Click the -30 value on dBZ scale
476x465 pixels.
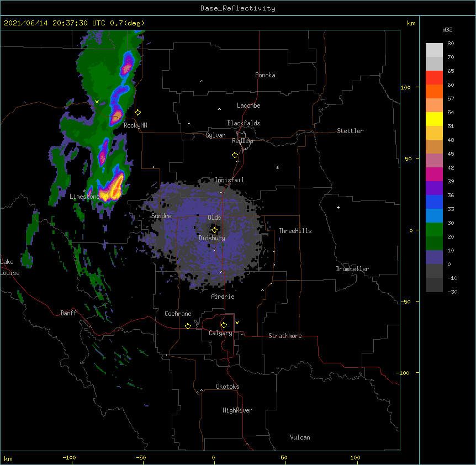(452, 292)
